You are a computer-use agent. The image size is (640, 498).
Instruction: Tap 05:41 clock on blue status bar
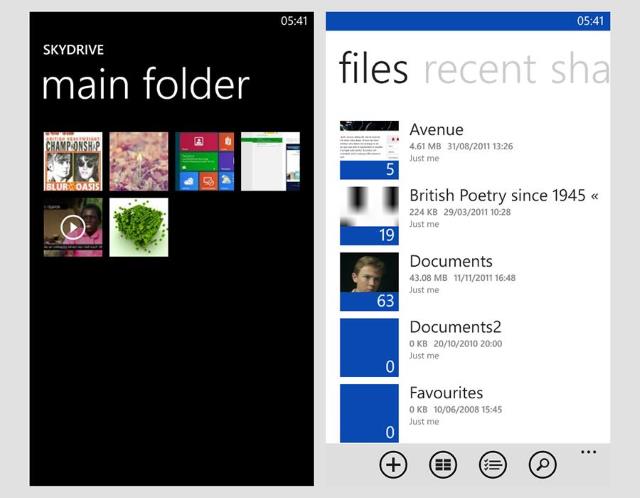(x=590, y=21)
